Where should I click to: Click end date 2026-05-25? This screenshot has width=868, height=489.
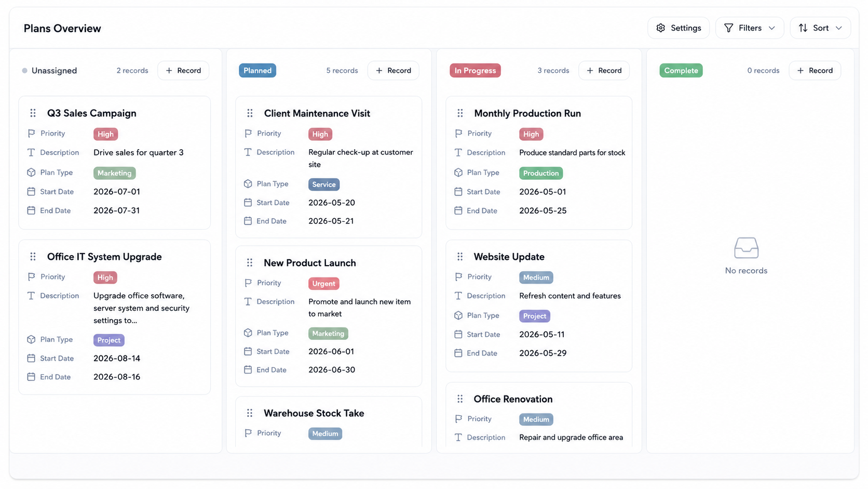coord(543,211)
